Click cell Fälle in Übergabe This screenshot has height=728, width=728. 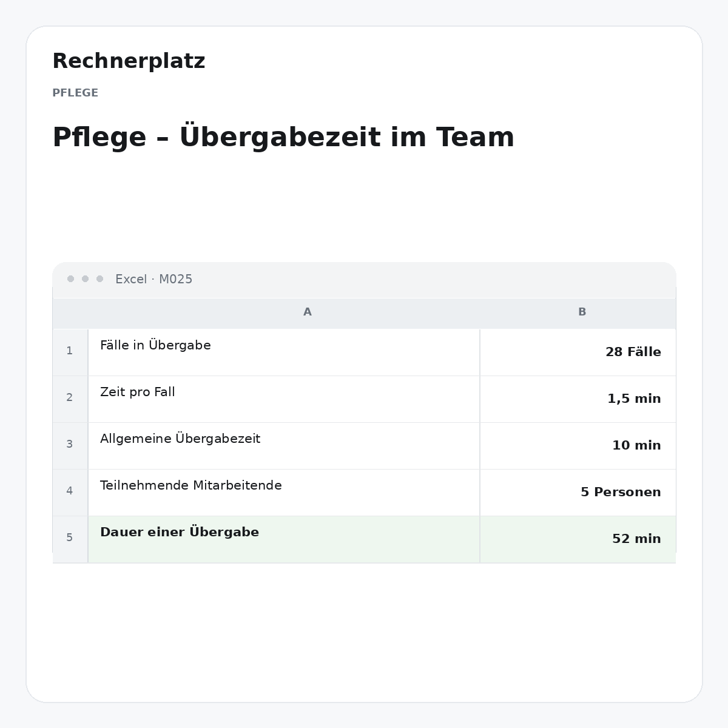click(284, 352)
